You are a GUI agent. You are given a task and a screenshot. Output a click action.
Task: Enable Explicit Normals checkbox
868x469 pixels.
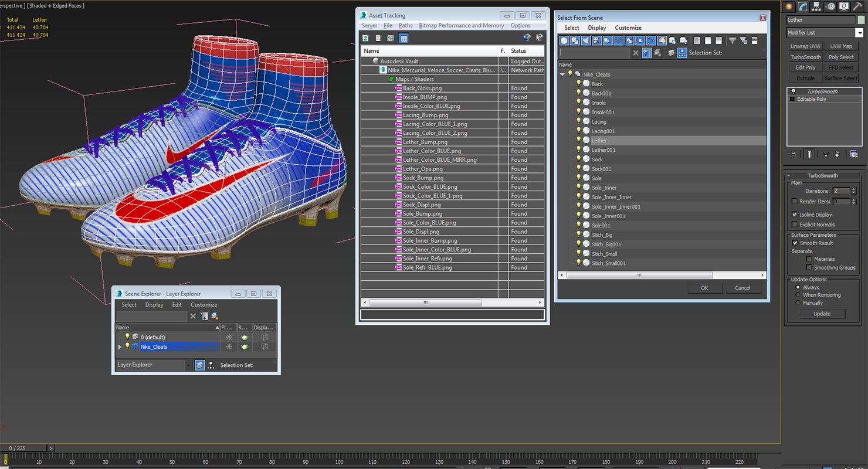795,225
